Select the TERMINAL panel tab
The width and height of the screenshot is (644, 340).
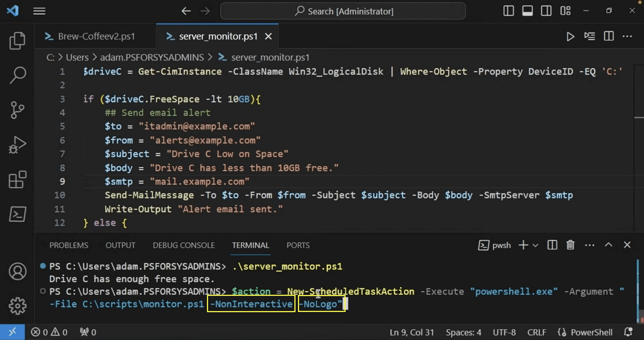(250, 245)
